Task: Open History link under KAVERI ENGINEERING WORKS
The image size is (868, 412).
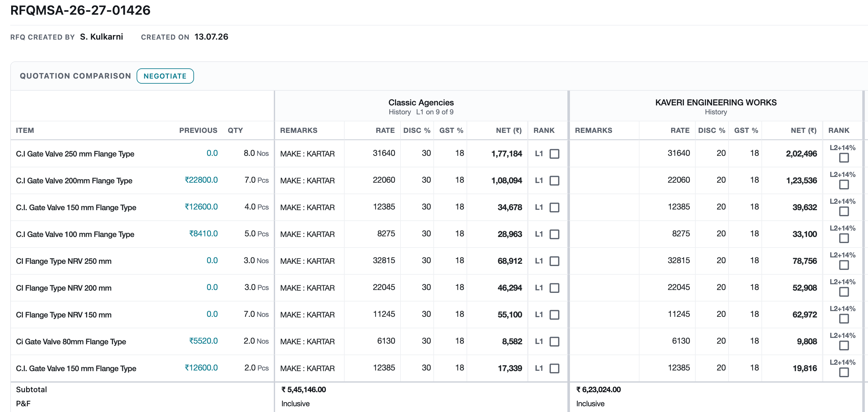Action: (x=716, y=112)
